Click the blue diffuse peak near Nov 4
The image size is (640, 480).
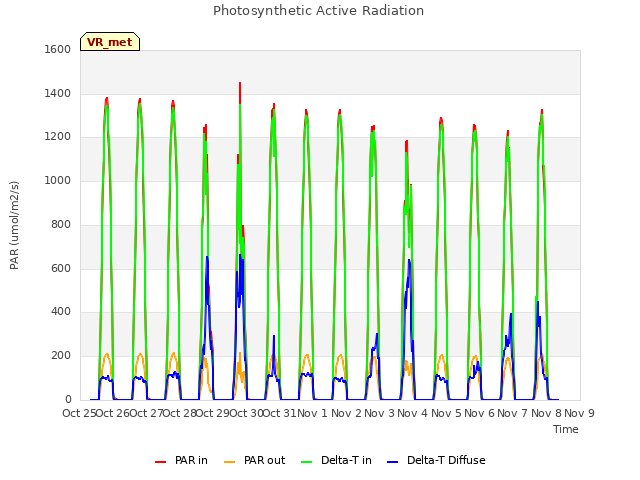[x=409, y=261]
